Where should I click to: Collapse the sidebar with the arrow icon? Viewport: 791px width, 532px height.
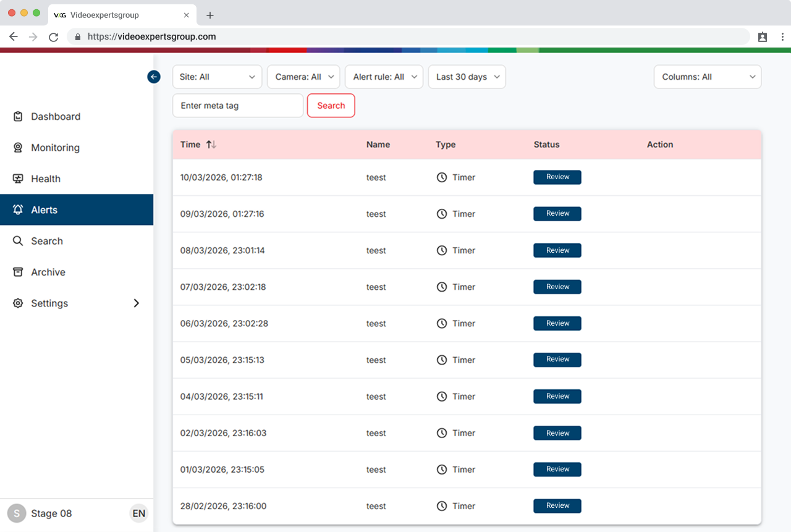pos(154,77)
